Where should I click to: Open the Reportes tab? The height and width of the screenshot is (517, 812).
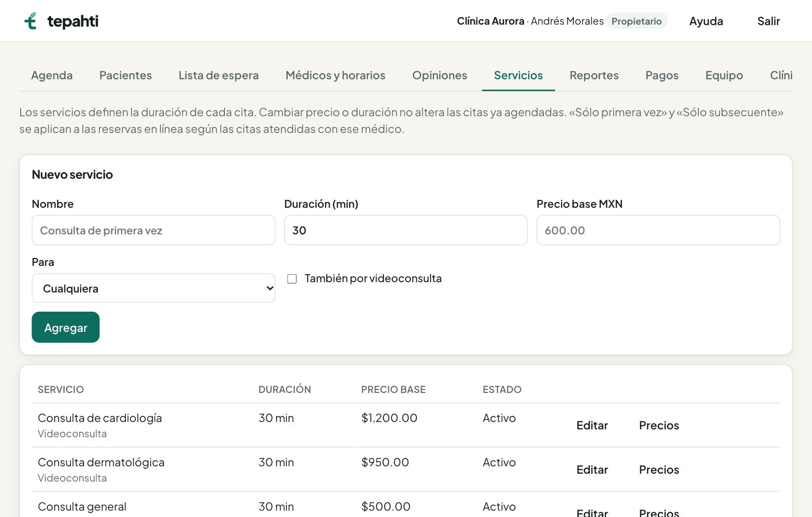tap(594, 75)
